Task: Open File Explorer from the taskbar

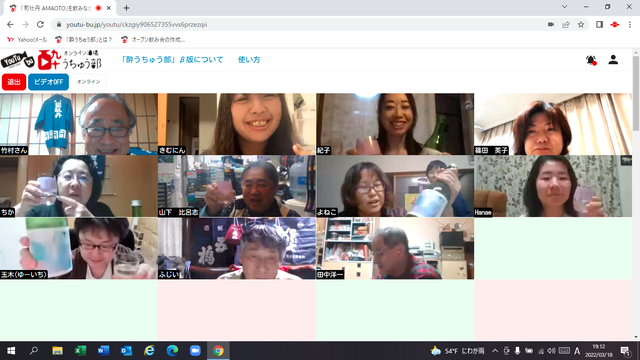Action: pos(57,351)
